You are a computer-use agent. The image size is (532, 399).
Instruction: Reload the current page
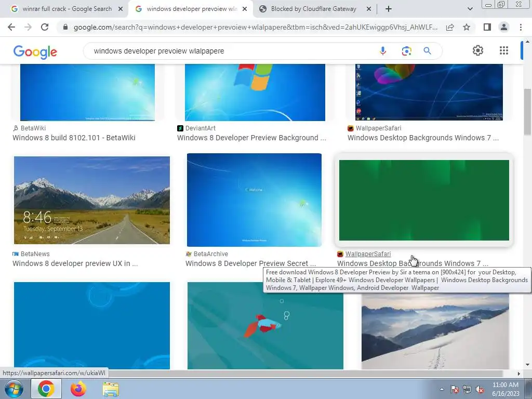click(45, 27)
